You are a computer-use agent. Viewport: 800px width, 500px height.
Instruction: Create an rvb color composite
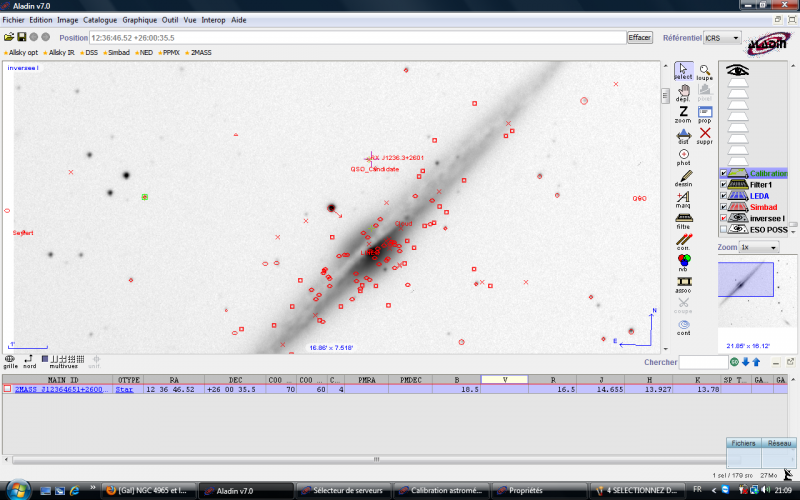[x=683, y=263]
